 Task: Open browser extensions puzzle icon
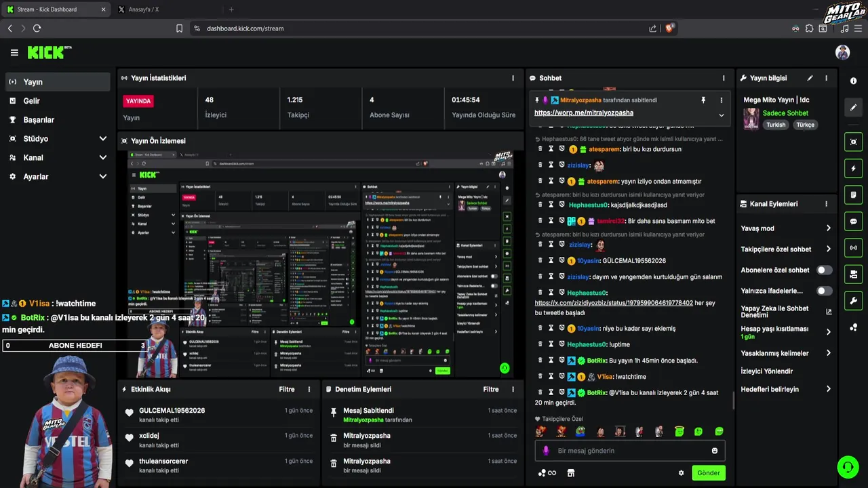tap(809, 28)
